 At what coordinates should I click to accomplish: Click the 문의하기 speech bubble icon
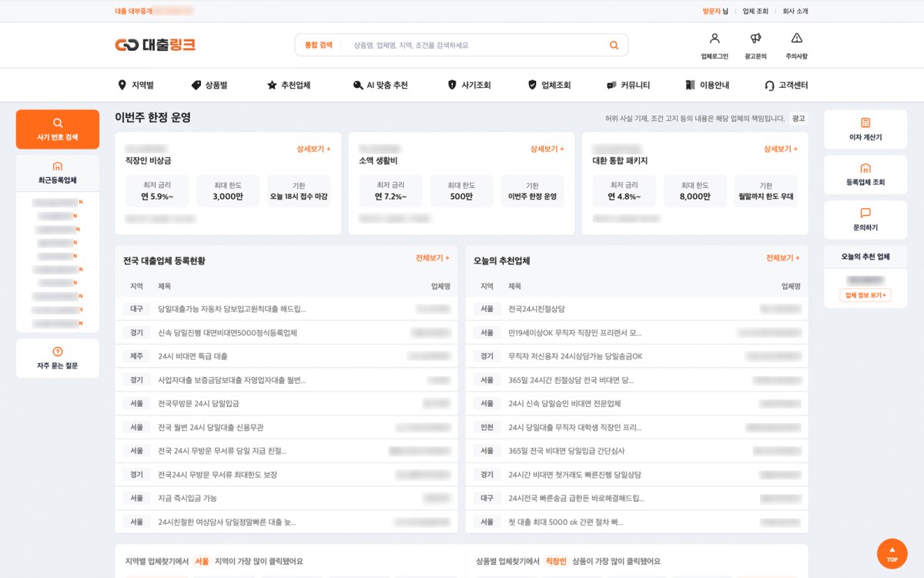click(865, 213)
